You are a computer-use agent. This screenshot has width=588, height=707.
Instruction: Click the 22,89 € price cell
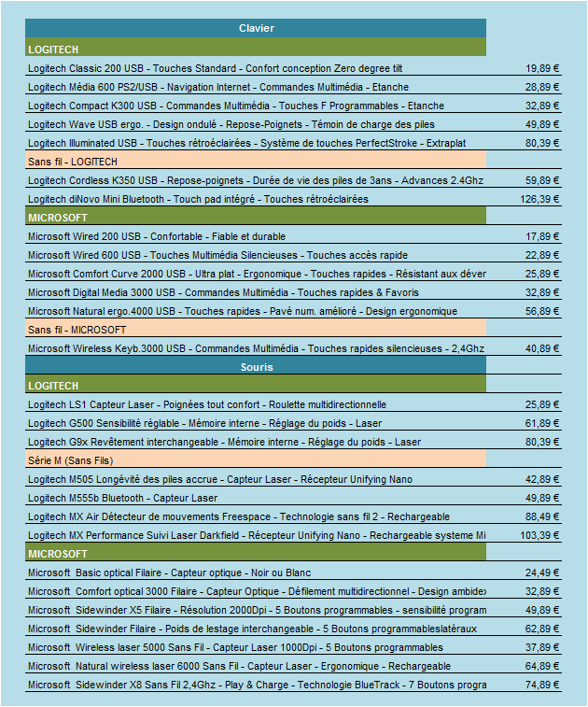click(542, 255)
